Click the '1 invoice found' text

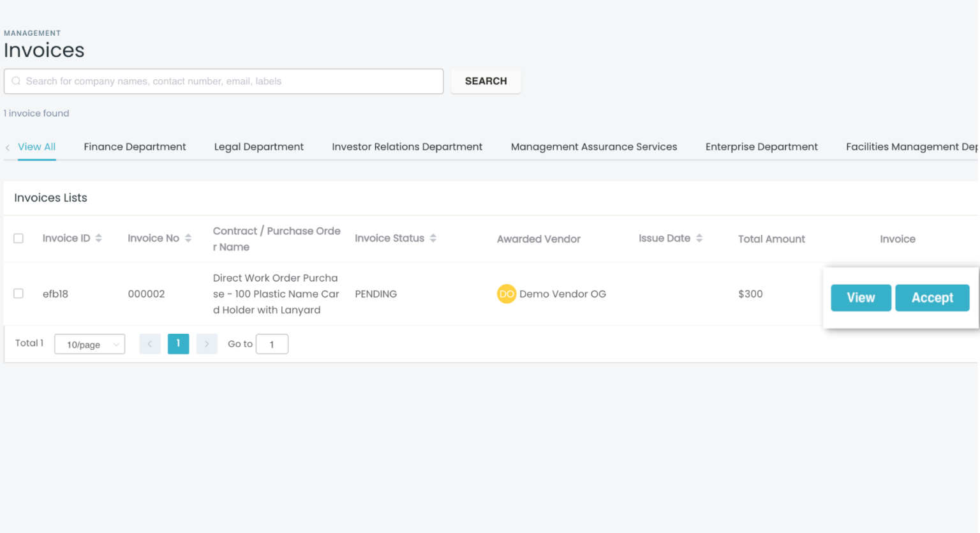point(36,113)
